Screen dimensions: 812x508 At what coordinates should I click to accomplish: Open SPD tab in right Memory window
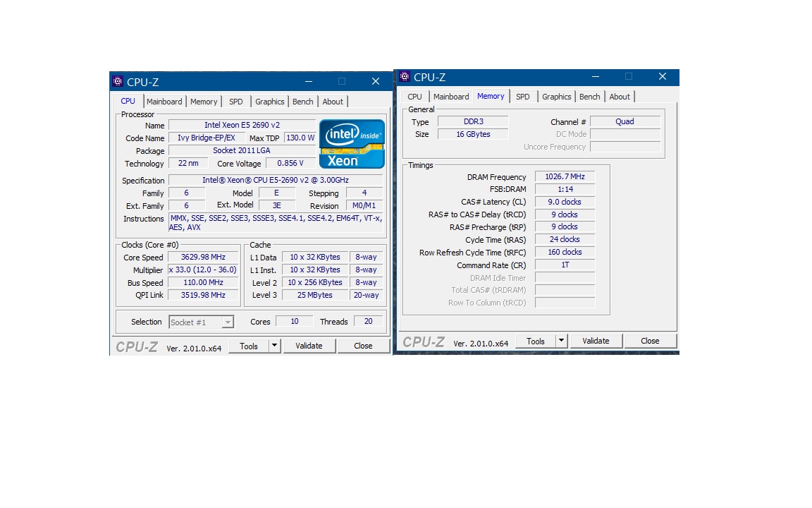523,97
